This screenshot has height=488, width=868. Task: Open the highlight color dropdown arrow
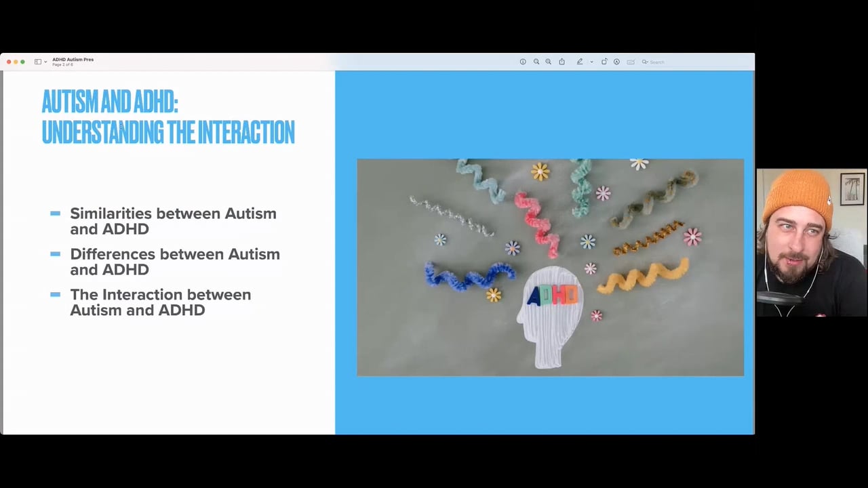coord(591,62)
